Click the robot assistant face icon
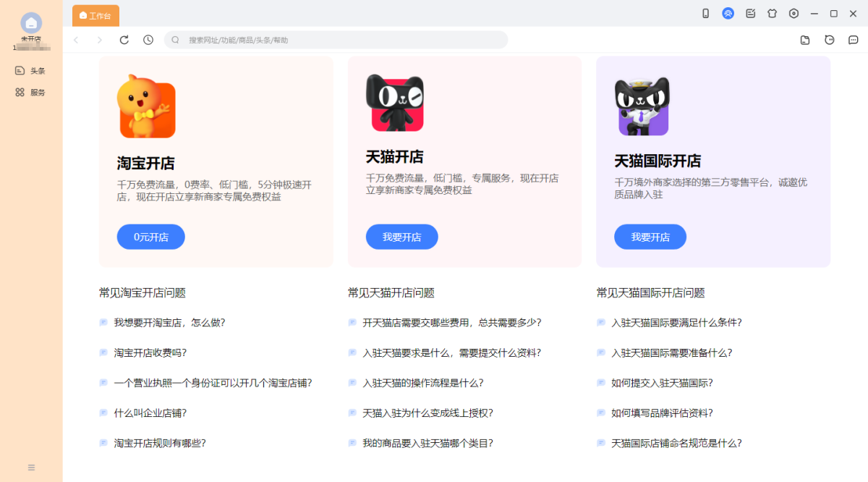The image size is (868, 482). pos(829,40)
